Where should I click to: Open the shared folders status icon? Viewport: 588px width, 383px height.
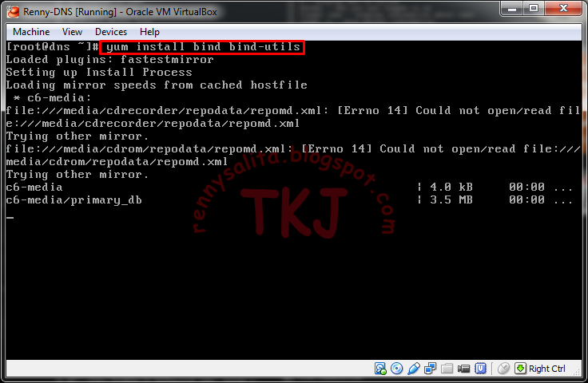[x=447, y=369]
